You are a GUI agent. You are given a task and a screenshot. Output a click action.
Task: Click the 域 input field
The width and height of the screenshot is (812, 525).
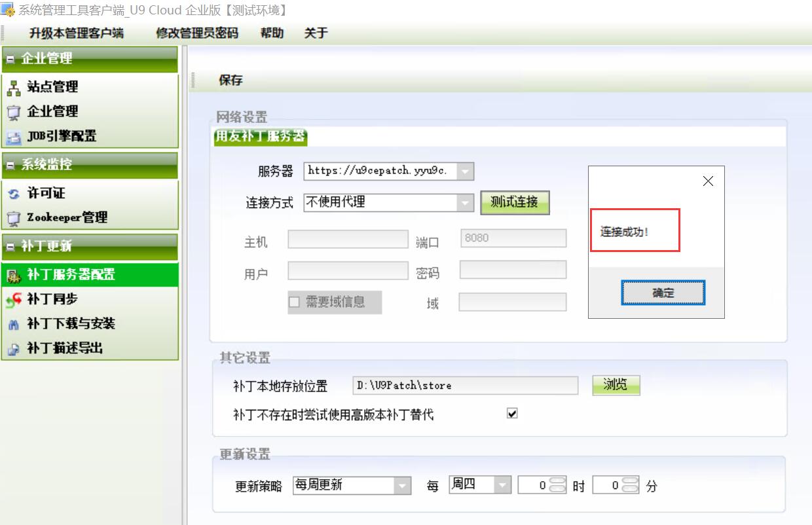click(x=513, y=302)
